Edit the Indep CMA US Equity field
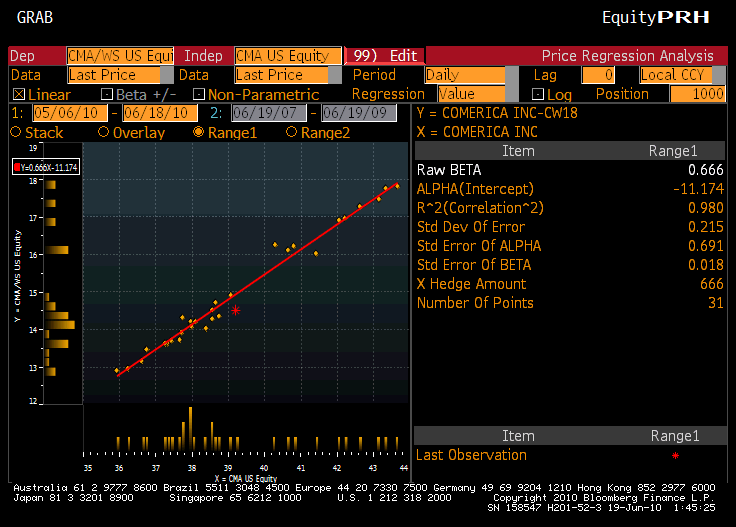This screenshot has height=527, width=736. point(288,56)
